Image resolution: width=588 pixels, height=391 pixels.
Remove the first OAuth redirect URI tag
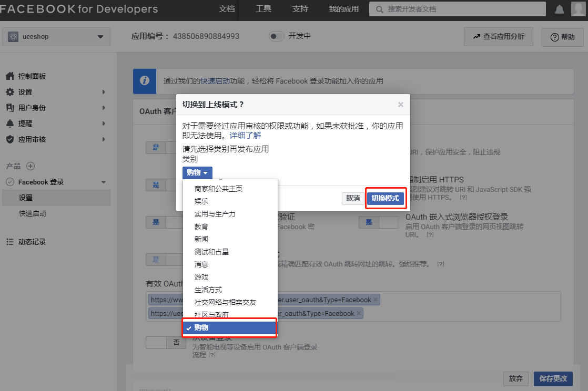point(376,300)
